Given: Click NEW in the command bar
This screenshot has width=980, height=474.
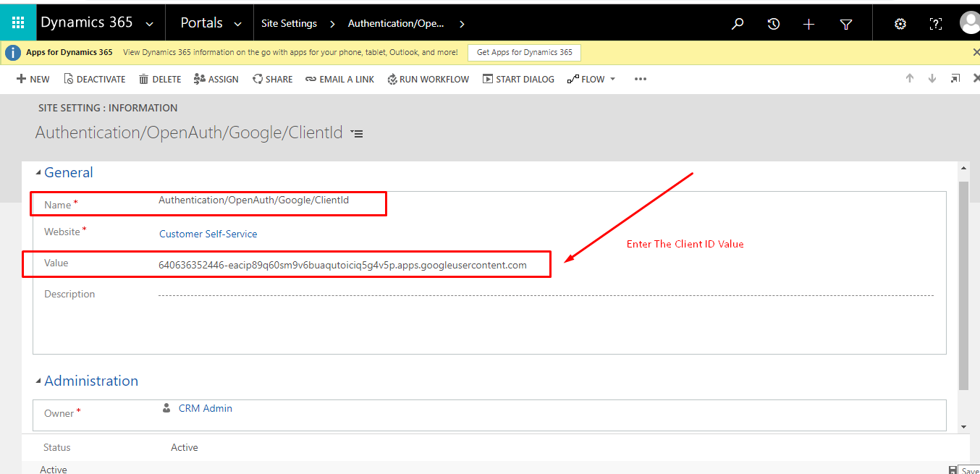Looking at the screenshot, I should [33, 79].
